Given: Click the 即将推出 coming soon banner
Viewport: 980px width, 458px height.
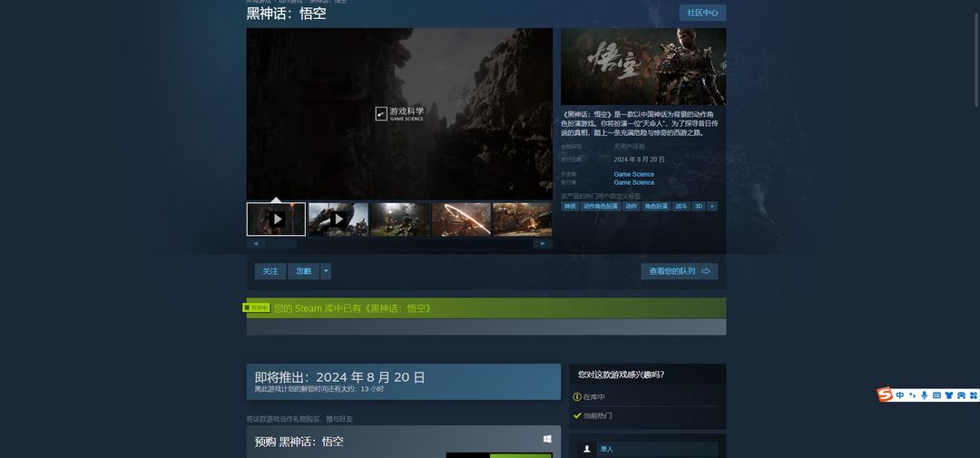Looking at the screenshot, I should pyautogui.click(x=403, y=382).
